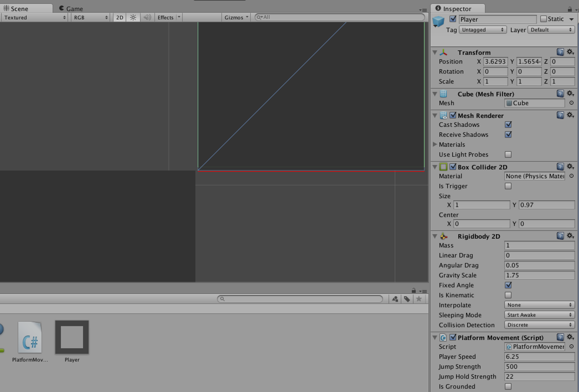Click the 2D view mode icon
This screenshot has height=392, width=579.
click(120, 17)
